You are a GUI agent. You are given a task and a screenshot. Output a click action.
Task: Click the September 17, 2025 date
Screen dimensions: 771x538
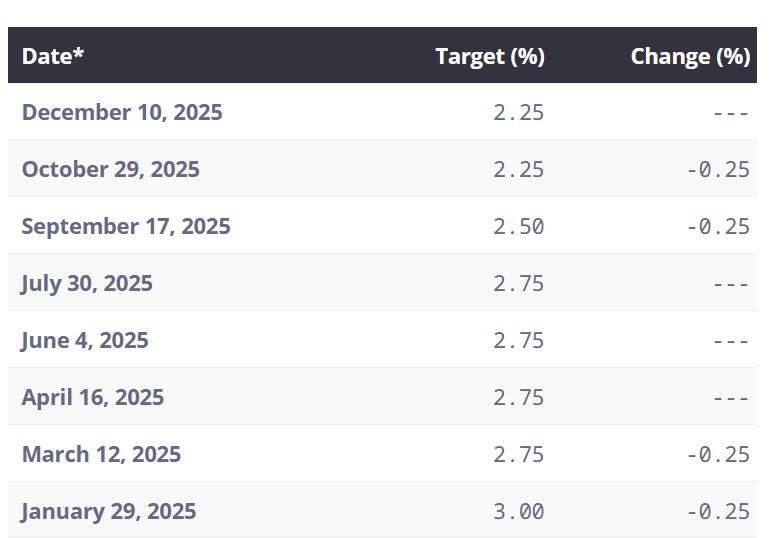tap(126, 226)
